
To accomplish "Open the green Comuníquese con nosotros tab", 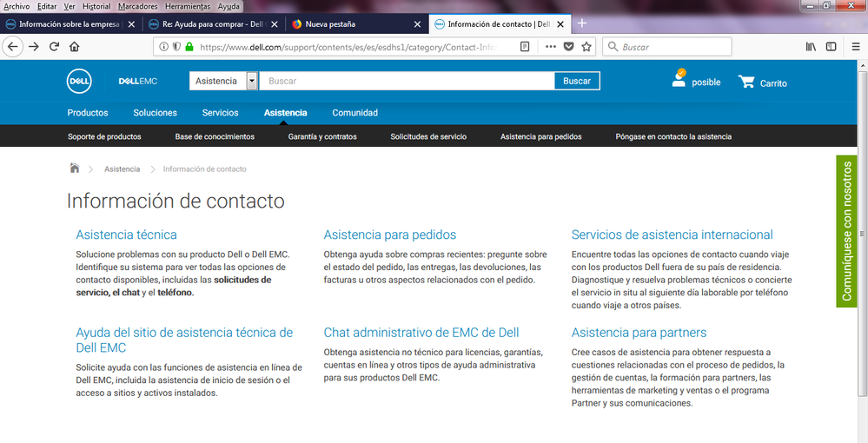I will coord(846,231).
